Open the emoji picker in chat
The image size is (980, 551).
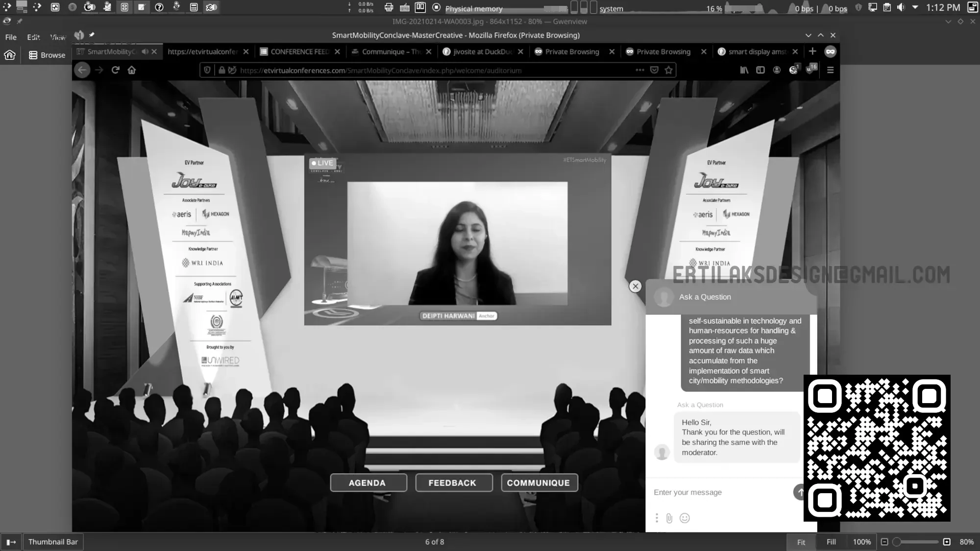pyautogui.click(x=685, y=518)
